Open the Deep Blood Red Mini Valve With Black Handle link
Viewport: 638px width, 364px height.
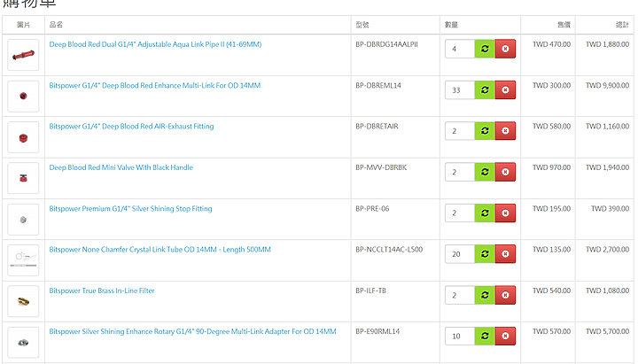[121, 167]
